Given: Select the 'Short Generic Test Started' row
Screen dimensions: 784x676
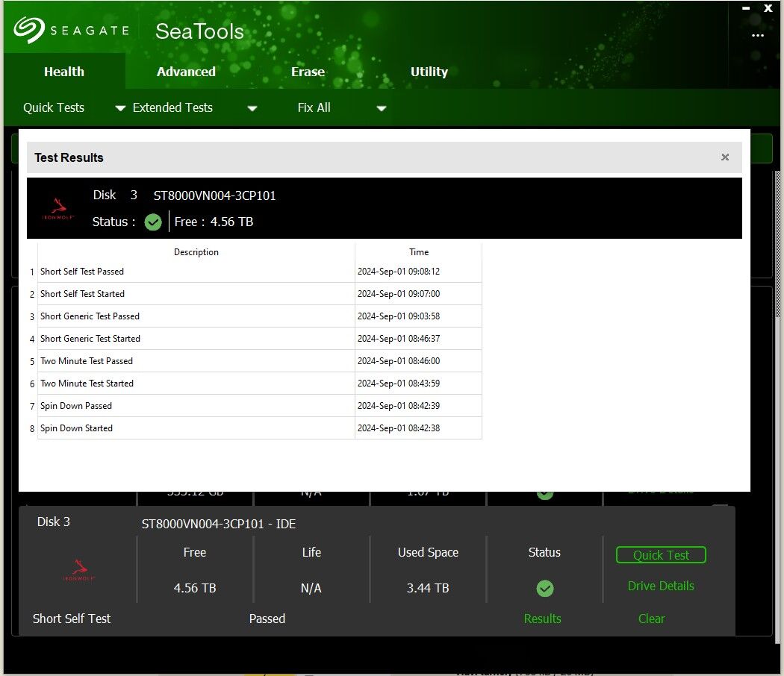Looking at the screenshot, I should coord(260,339).
